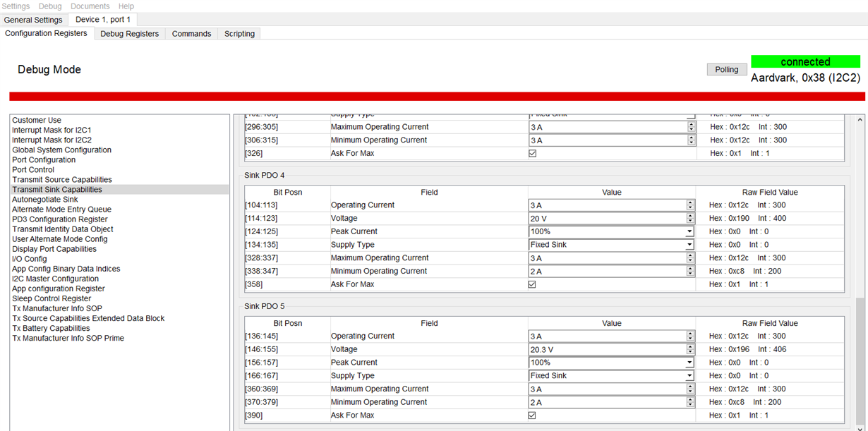868x431 pixels.
Task: Switch to Debug Registers tab
Action: point(130,34)
